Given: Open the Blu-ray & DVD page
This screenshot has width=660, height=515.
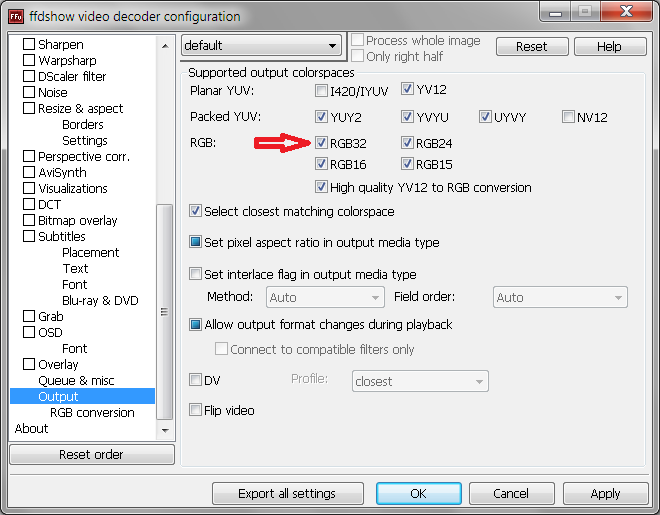Looking at the screenshot, I should tap(100, 300).
